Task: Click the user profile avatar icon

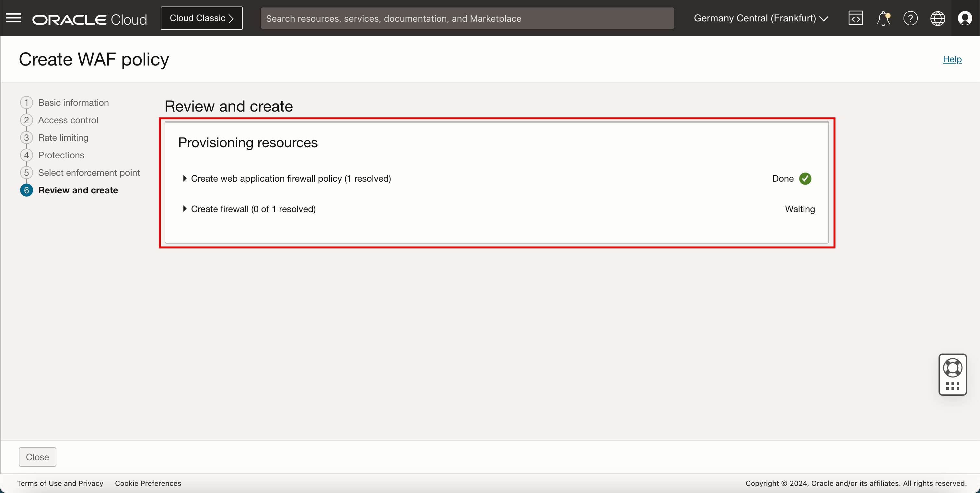Action: click(x=965, y=18)
